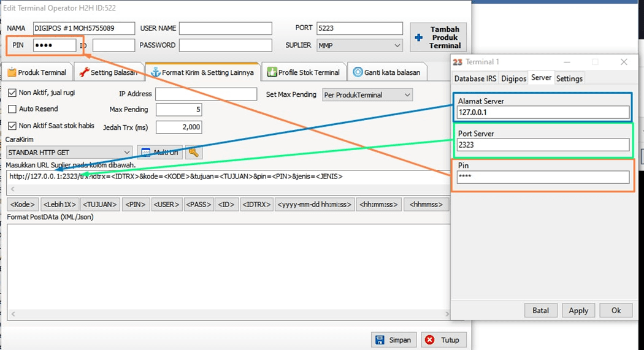Open the Set Max Pending dropdown
Image resolution: width=644 pixels, height=350 pixels.
407,95
